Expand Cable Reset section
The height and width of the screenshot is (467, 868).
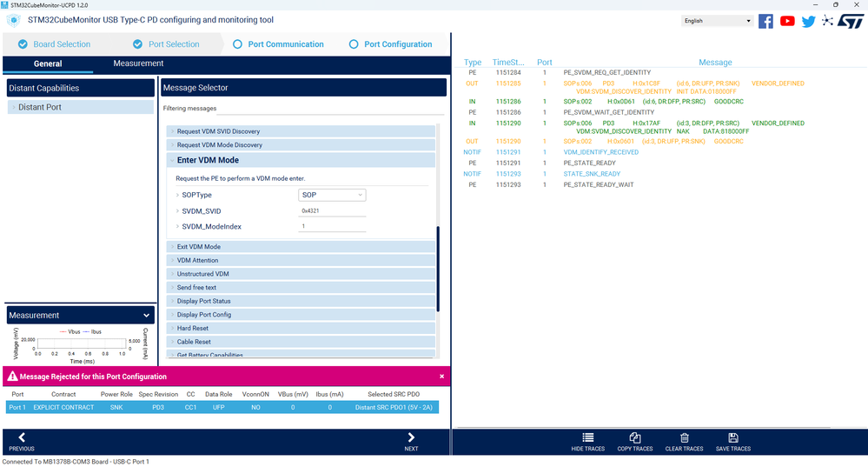301,342
